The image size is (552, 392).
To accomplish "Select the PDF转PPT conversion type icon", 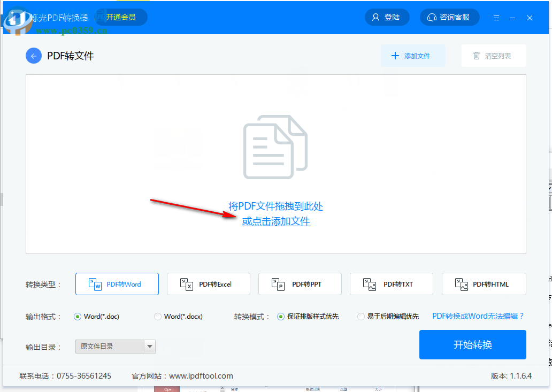I will tap(277, 284).
